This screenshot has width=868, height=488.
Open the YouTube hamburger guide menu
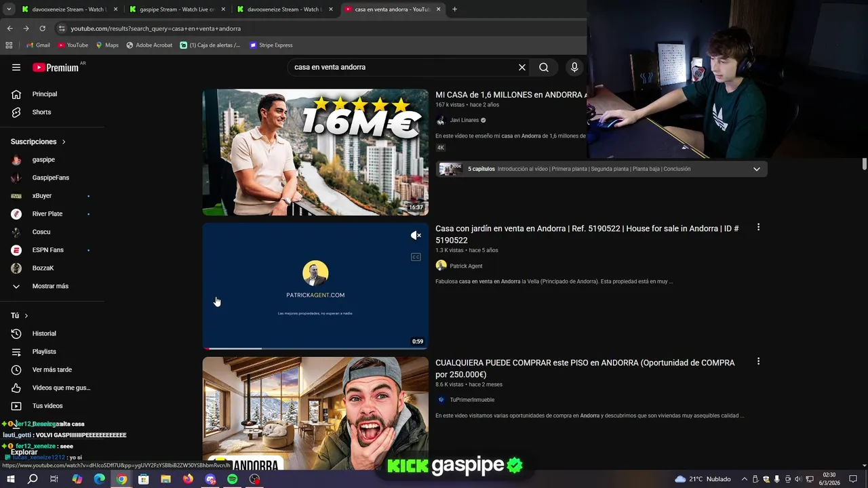pyautogui.click(x=16, y=67)
